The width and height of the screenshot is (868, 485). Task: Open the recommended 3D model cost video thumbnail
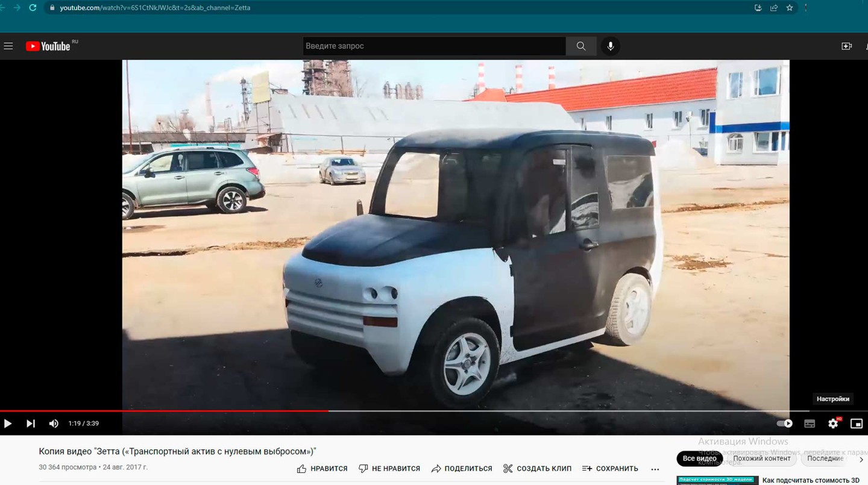coord(717,481)
